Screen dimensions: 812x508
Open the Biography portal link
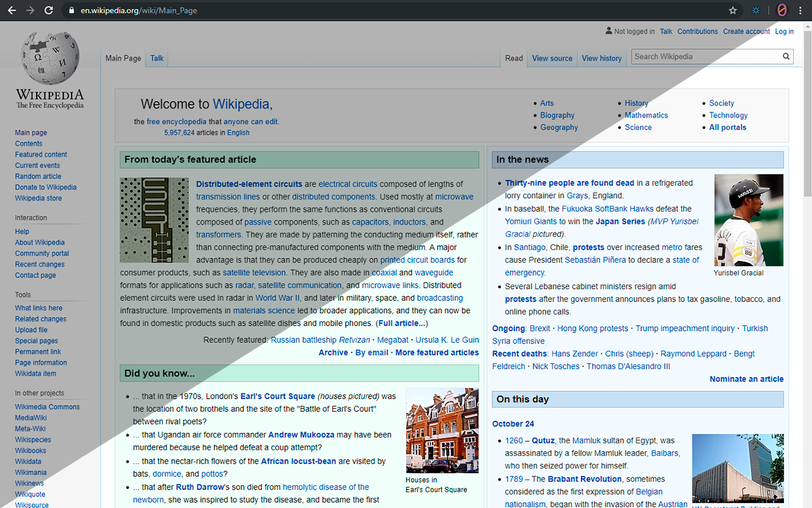[558, 116]
